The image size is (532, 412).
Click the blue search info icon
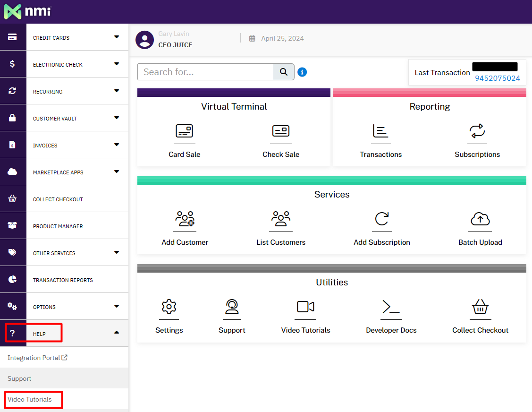[302, 72]
